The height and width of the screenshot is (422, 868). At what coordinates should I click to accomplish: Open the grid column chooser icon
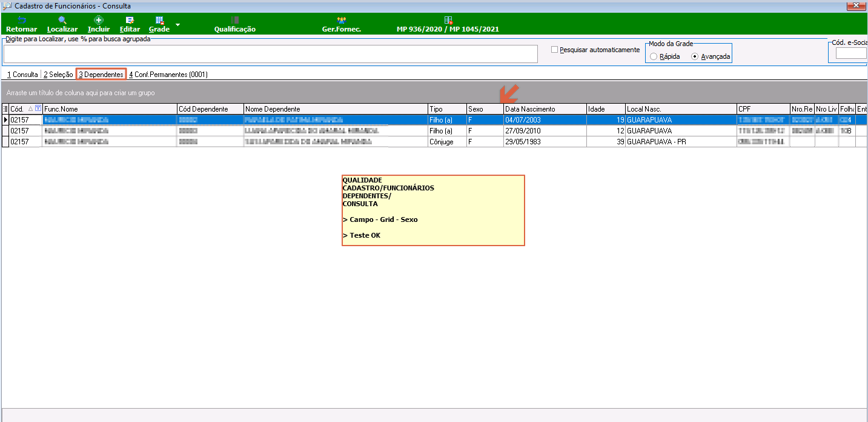(x=5, y=109)
